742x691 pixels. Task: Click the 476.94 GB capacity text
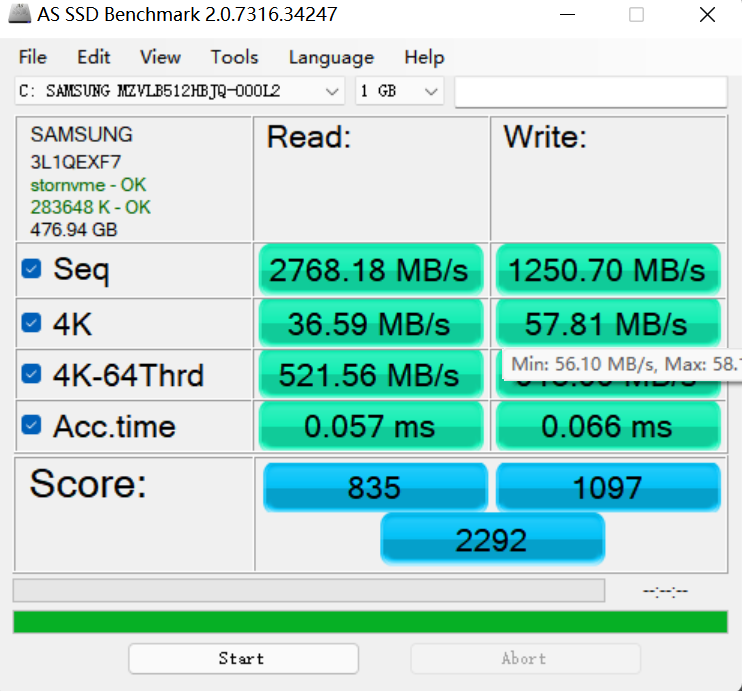(x=73, y=230)
